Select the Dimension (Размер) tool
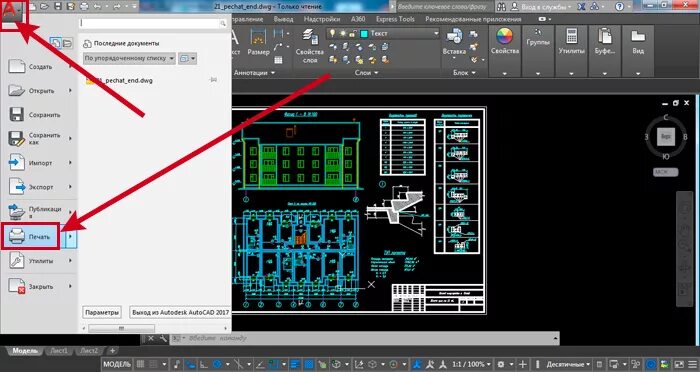 (x=258, y=42)
